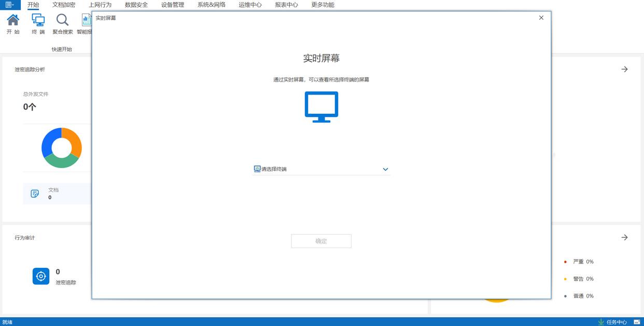Click the 请选择终端 selection field
The image size is (644, 326).
321,169
